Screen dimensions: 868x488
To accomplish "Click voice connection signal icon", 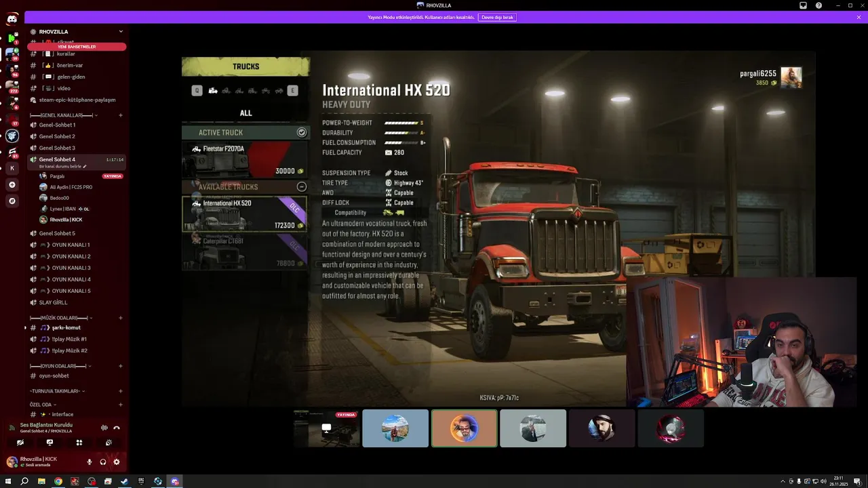I will pyautogui.click(x=12, y=428).
